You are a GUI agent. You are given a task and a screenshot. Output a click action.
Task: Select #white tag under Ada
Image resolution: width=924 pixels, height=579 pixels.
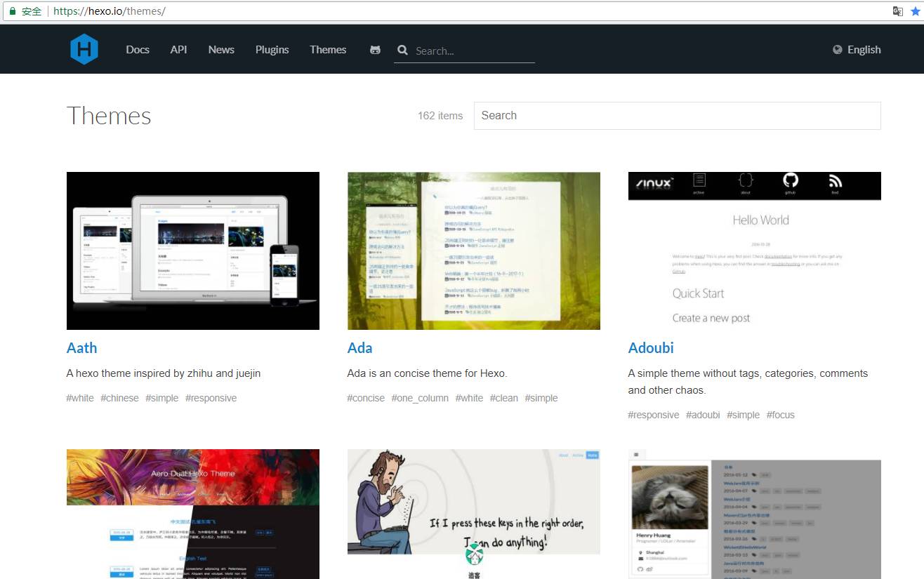pos(469,398)
